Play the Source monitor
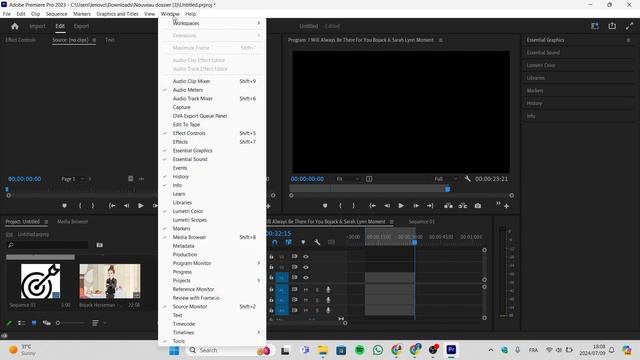Viewport: 640px width, 360px height. [140, 206]
